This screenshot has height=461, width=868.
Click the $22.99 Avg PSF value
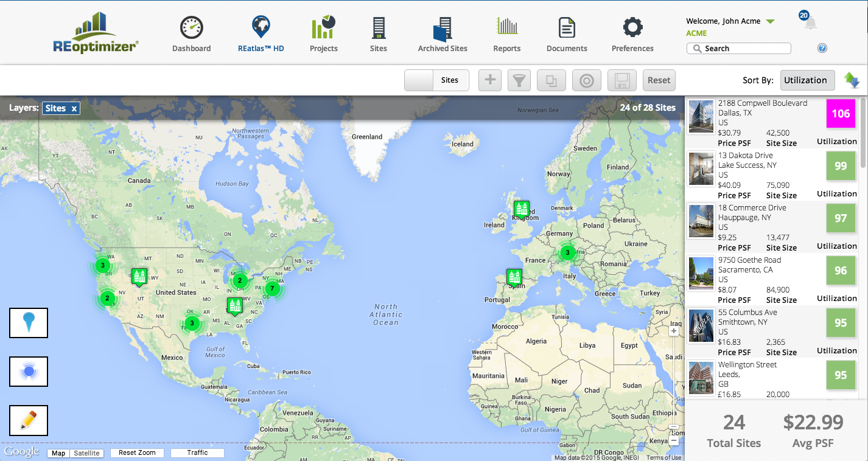pos(813,422)
